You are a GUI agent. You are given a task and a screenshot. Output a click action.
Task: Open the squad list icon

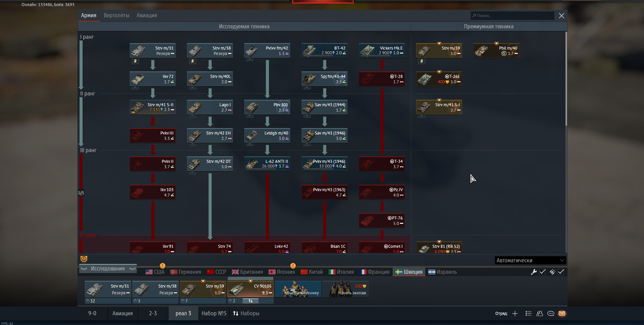coord(528,314)
